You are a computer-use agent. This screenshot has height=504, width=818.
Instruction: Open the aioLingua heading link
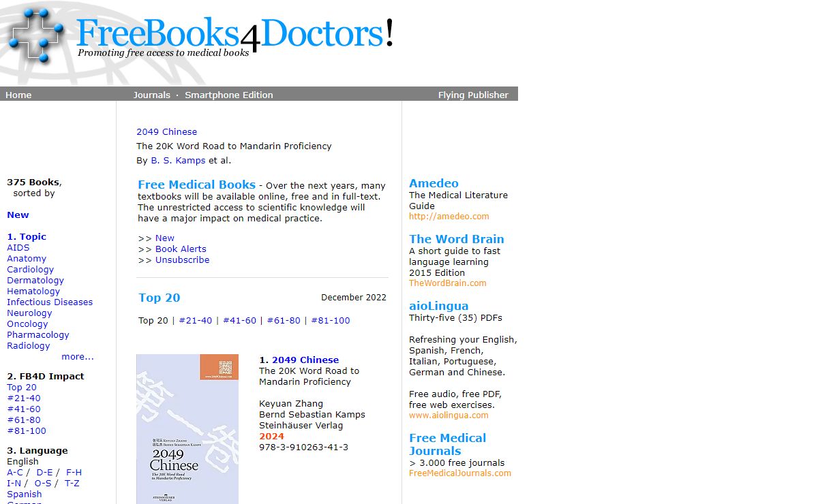click(x=439, y=306)
